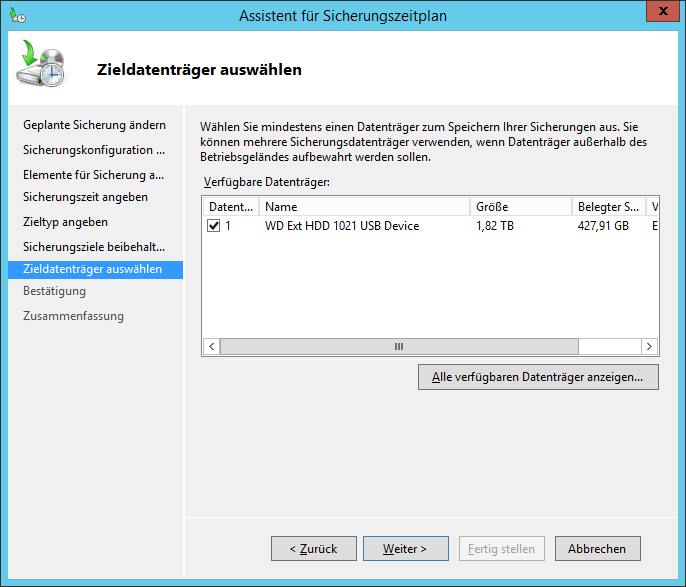686x587 pixels.
Task: Click the backup schedule disk-clock header icon
Action: click(x=41, y=63)
